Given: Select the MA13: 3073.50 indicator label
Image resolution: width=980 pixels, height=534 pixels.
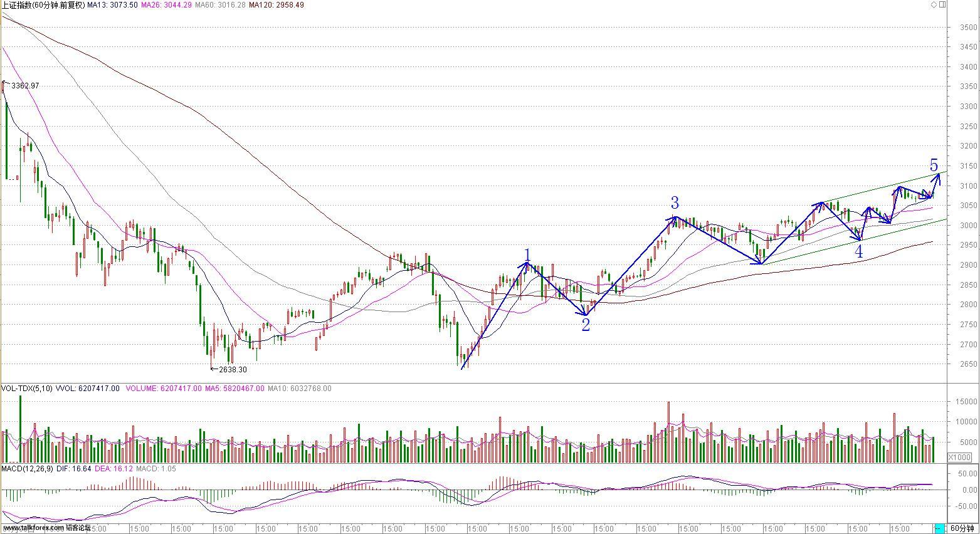Looking at the screenshot, I should (x=112, y=5).
